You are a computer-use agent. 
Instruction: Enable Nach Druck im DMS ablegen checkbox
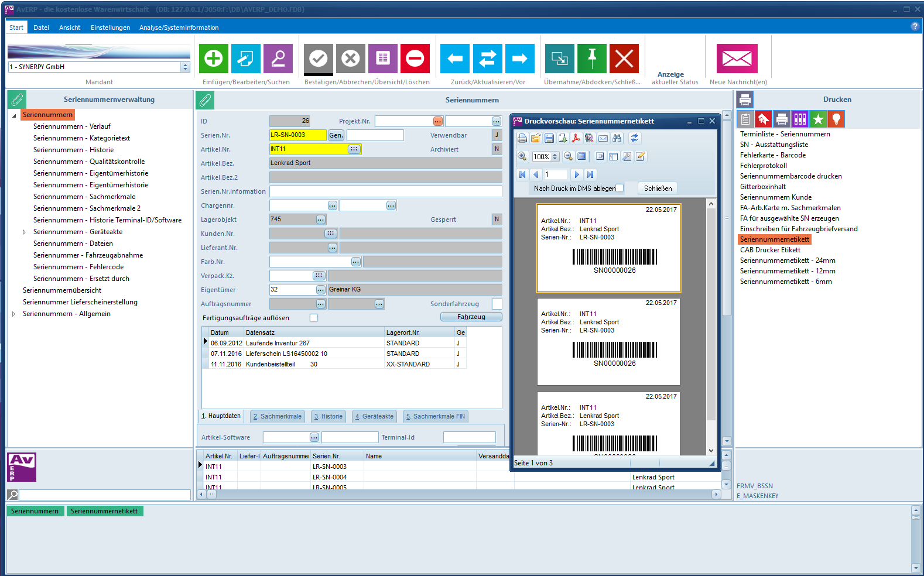620,188
